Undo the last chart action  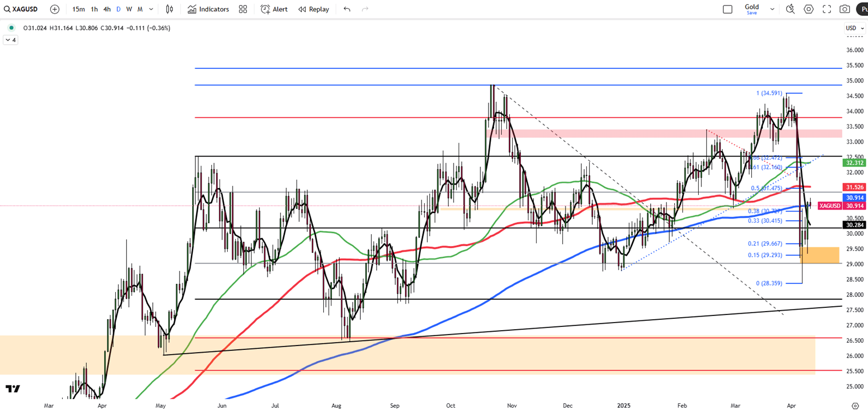click(347, 9)
